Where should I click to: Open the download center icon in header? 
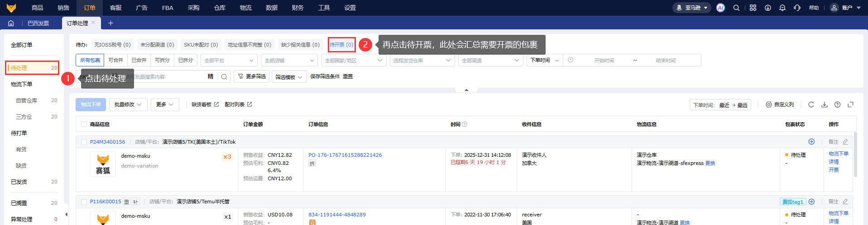point(768,8)
